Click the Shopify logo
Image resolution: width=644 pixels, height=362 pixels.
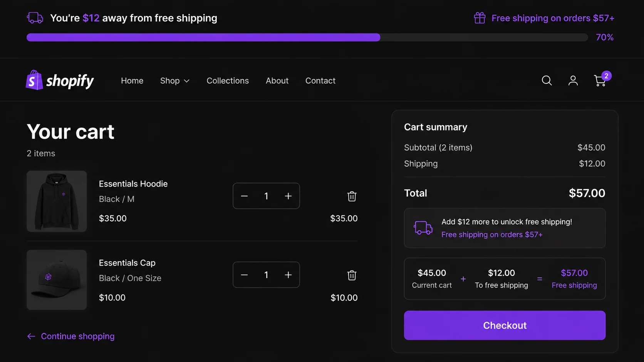coord(60,80)
